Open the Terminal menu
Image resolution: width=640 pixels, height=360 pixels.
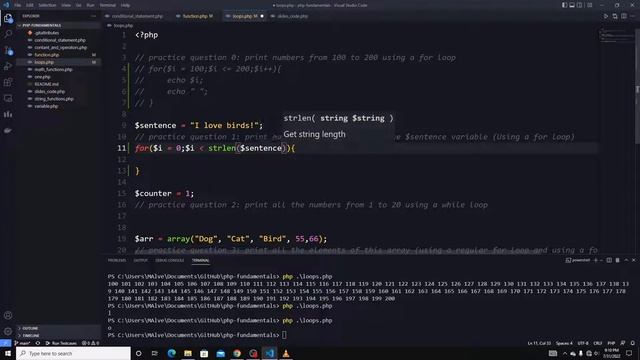tap(108, 5)
